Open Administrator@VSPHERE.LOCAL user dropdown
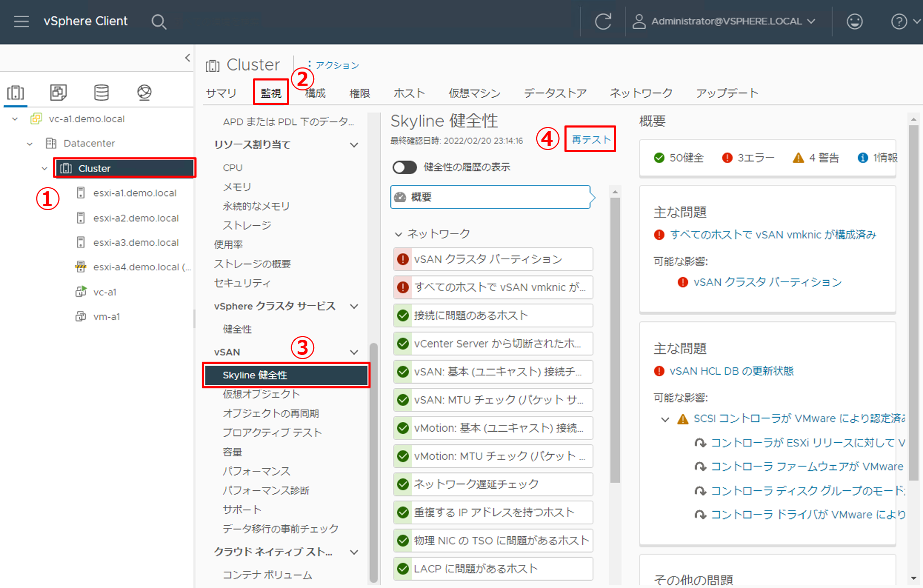The image size is (923, 588). [725, 21]
